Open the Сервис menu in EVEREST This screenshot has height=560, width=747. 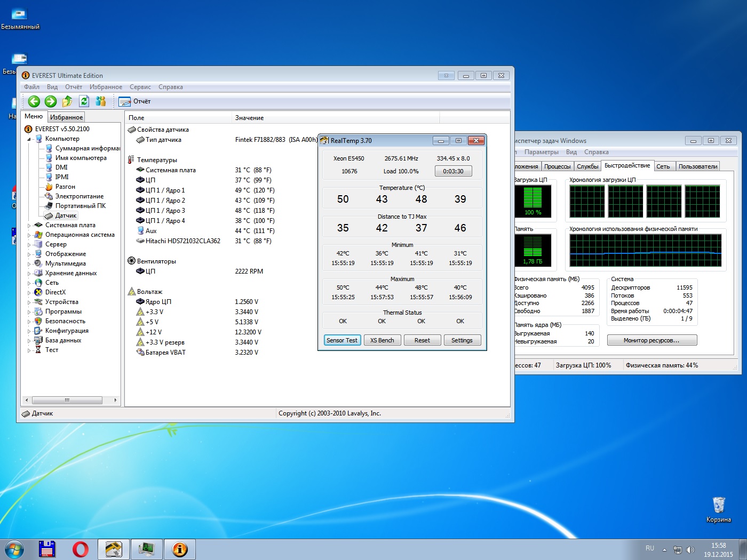140,87
